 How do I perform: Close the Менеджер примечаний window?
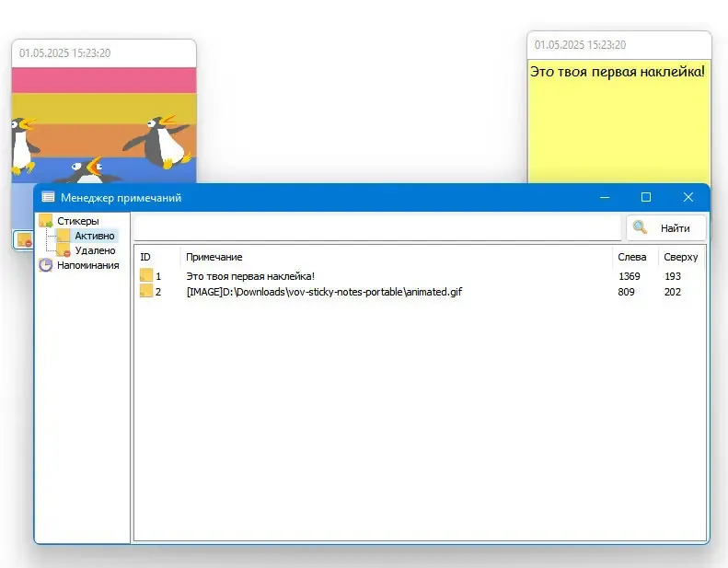[688, 197]
